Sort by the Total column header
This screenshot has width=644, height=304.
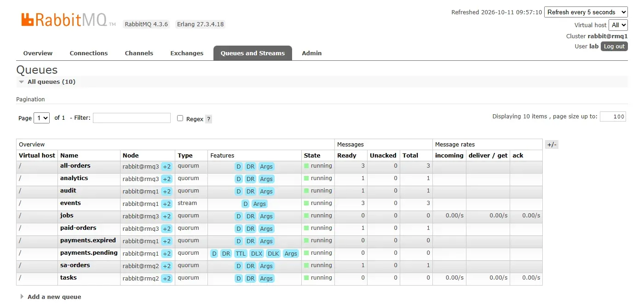(x=410, y=156)
